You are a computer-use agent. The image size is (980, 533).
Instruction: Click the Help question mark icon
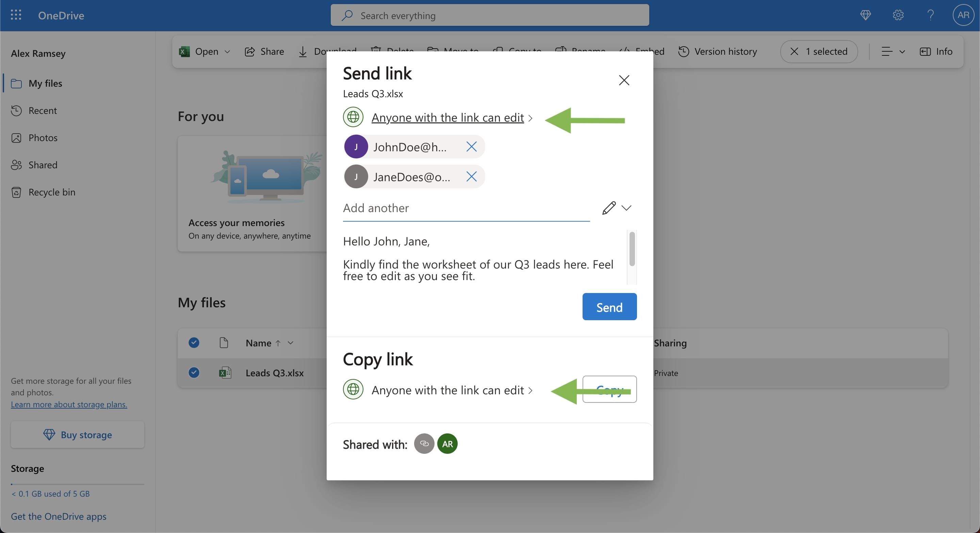(930, 15)
